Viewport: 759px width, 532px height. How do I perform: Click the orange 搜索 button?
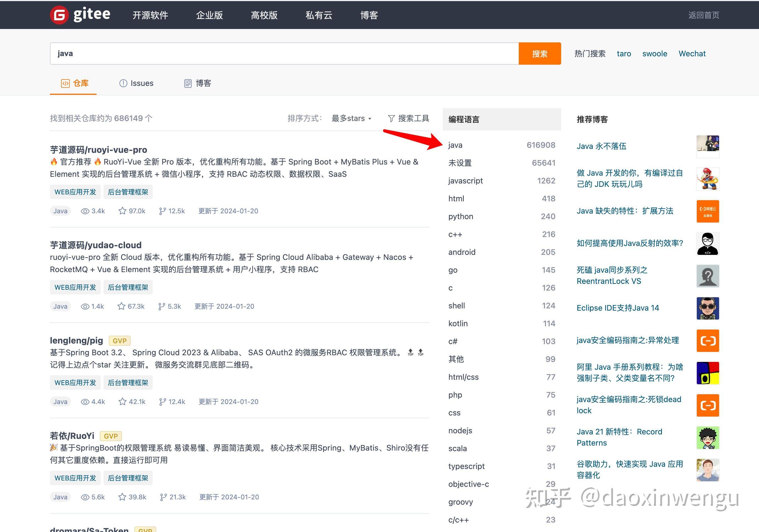coord(539,54)
